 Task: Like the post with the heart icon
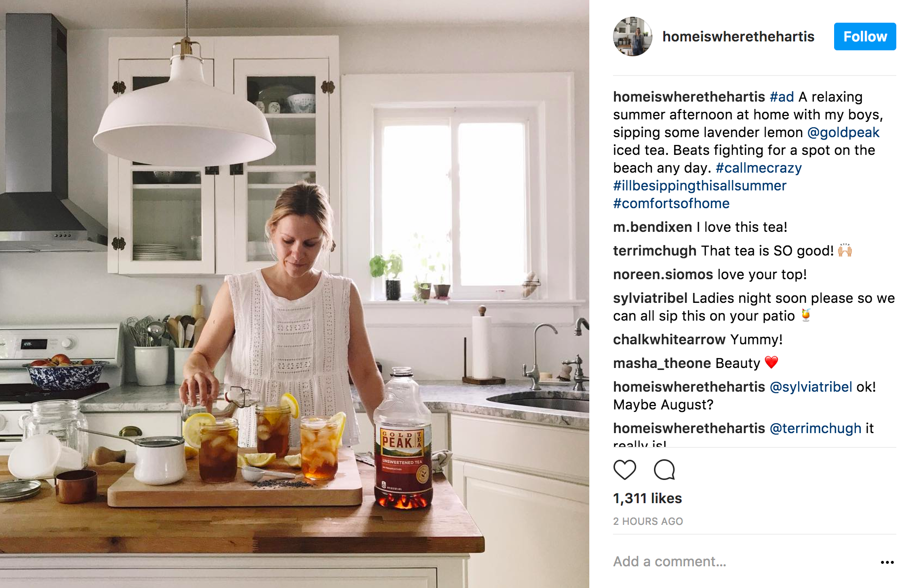coord(624,470)
